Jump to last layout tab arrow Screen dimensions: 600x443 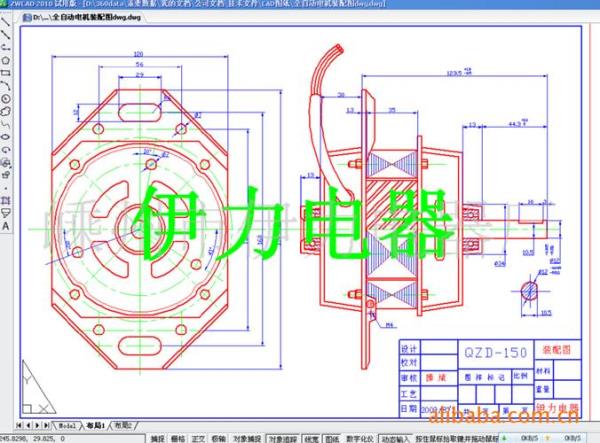(46, 425)
